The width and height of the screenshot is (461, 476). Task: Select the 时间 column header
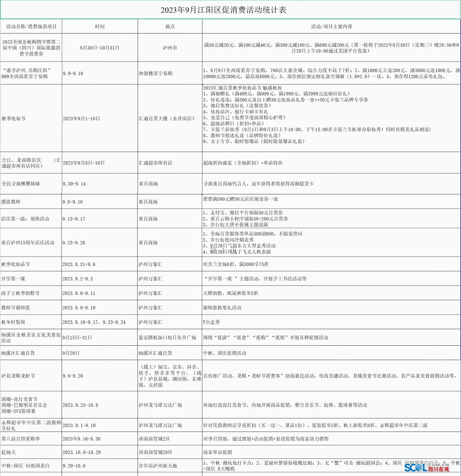pos(100,26)
